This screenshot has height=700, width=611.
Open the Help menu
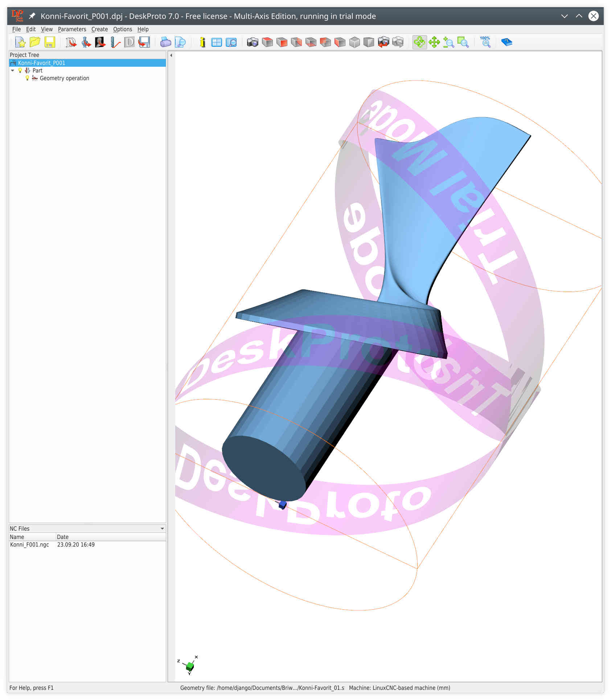coord(143,29)
